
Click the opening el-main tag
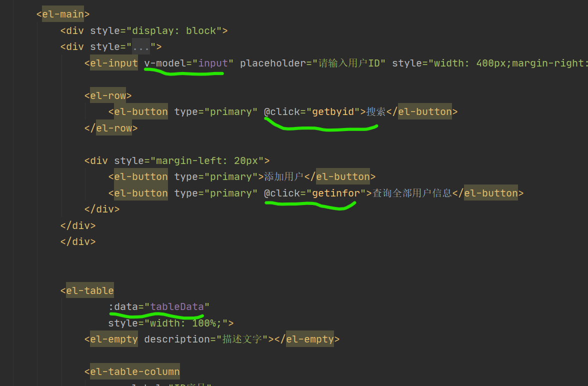point(62,14)
